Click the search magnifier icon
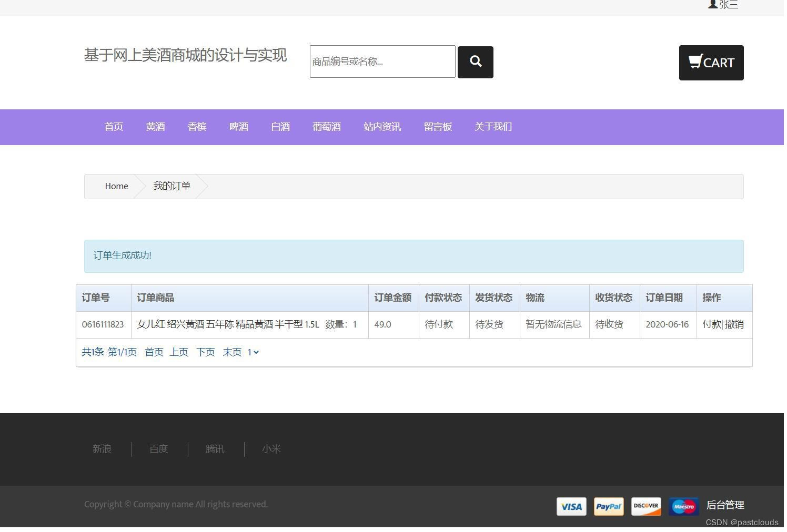 point(475,62)
